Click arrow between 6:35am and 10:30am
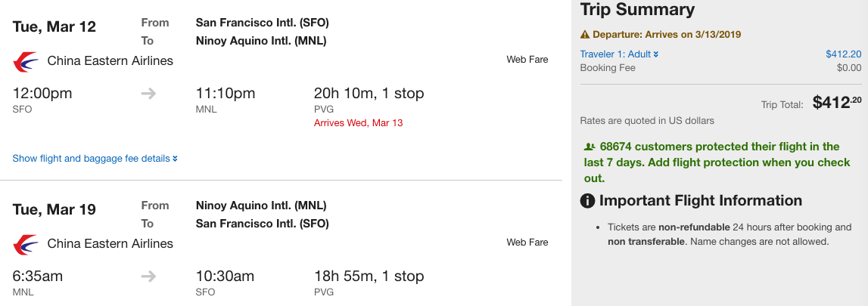Screen dimensions: 868x306 point(149,277)
